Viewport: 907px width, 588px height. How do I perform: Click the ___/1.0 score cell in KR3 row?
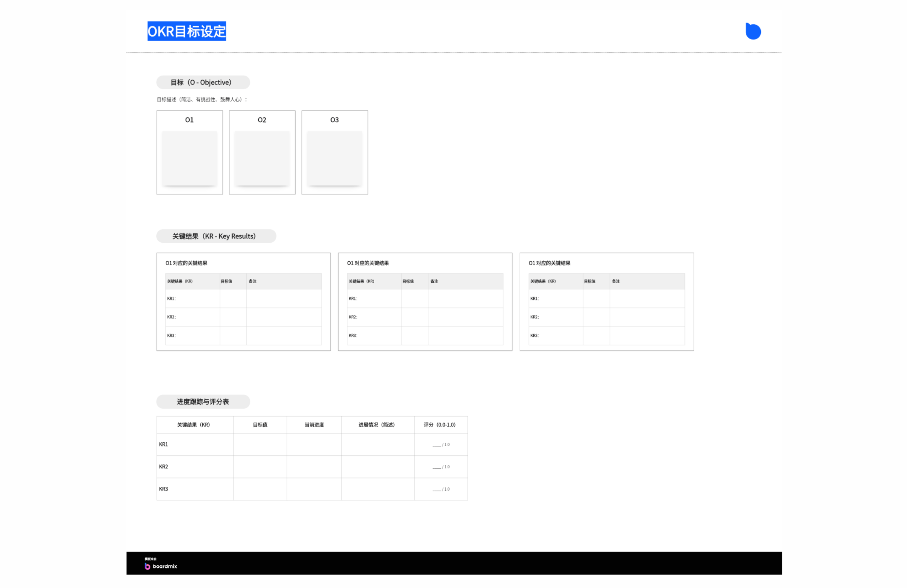pos(441,489)
